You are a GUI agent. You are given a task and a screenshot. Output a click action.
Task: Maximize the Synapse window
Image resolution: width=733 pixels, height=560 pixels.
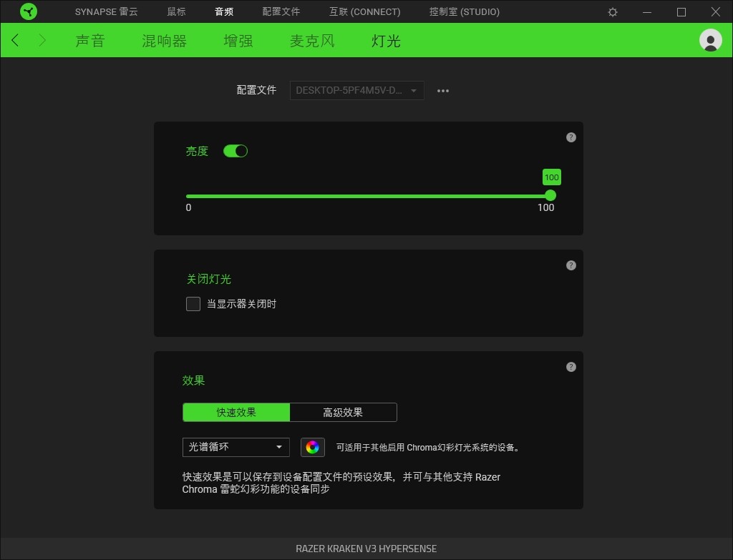point(681,12)
